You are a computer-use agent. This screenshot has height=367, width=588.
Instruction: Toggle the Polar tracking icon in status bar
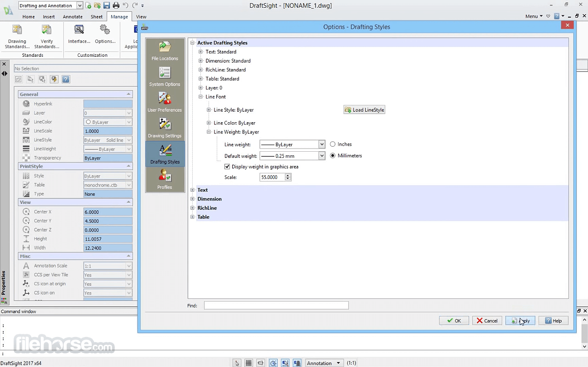273,363
